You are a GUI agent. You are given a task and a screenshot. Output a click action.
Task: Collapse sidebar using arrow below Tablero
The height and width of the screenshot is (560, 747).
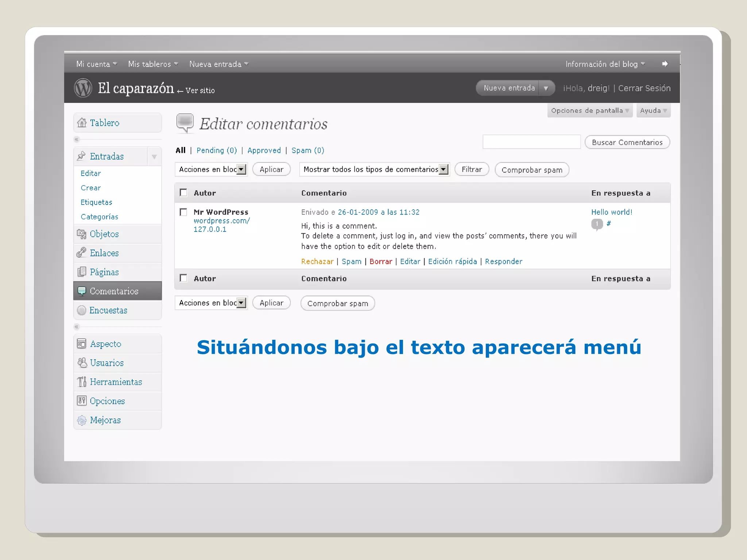(77, 139)
